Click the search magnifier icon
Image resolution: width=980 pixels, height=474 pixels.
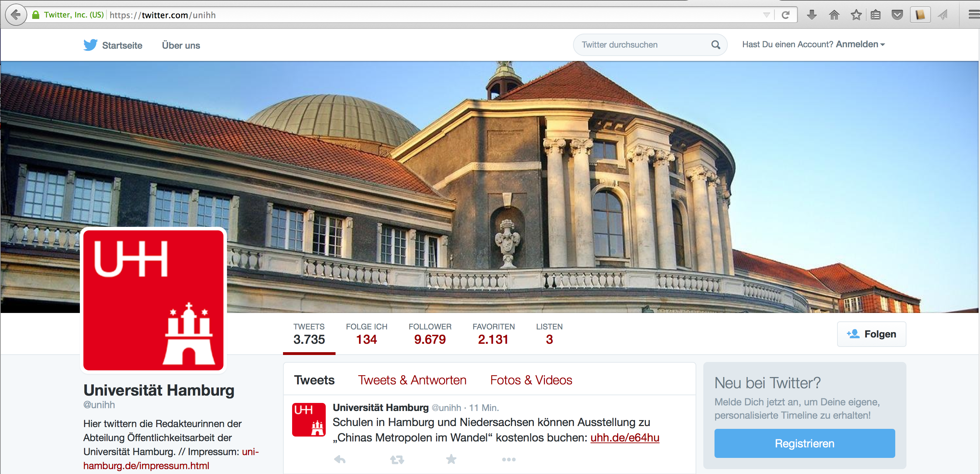tap(715, 45)
